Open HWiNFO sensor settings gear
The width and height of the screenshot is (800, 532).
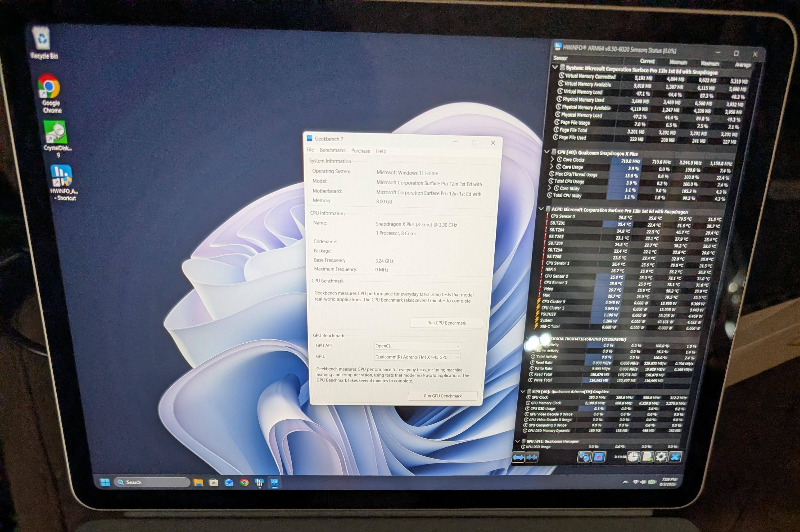pos(660,457)
